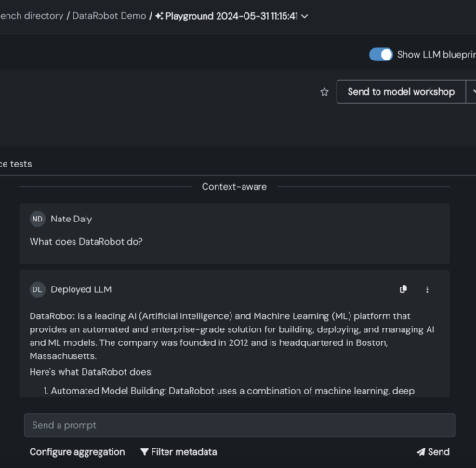Open the DataRobot Demo breadcrumb link

pos(109,16)
